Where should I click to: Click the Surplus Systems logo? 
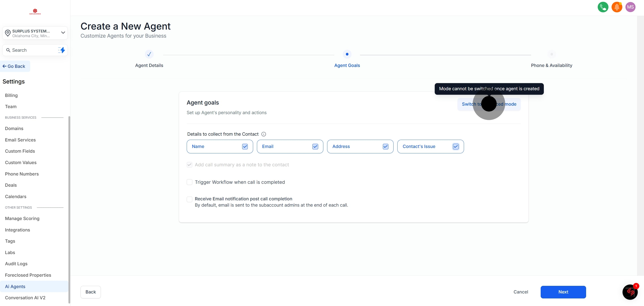tap(35, 11)
